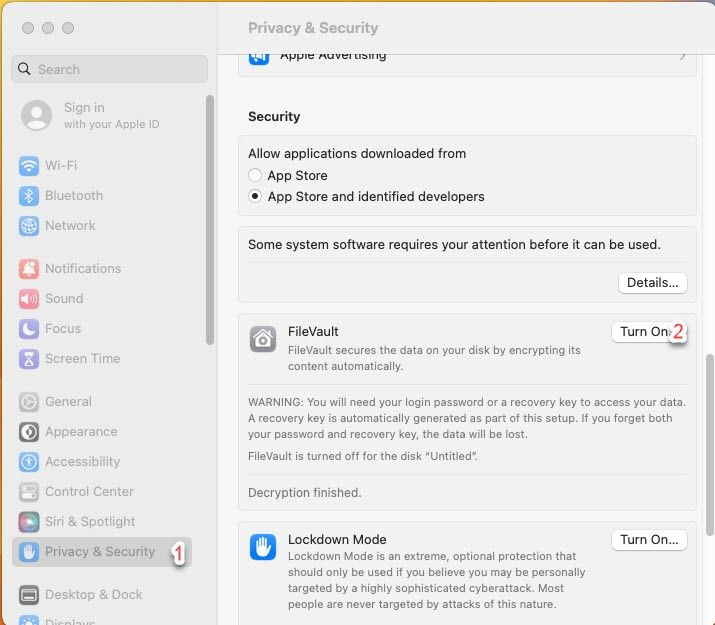Click the Network globe icon
This screenshot has height=625, width=715.
[29, 226]
